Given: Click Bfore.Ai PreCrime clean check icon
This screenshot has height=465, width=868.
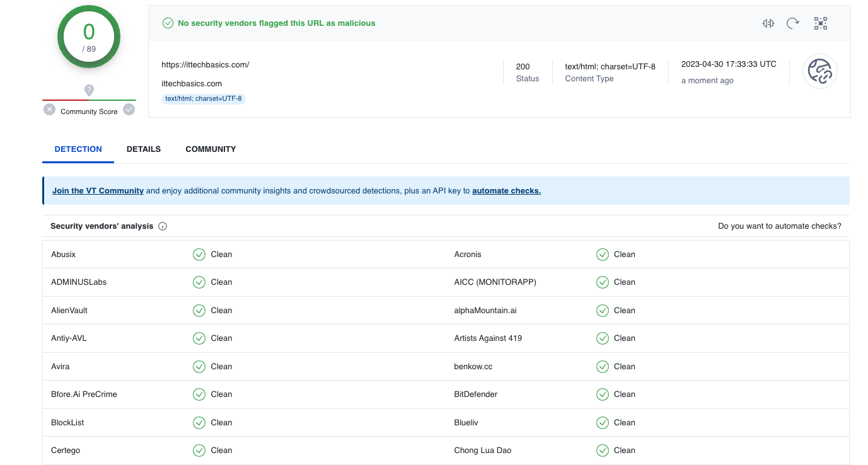Looking at the screenshot, I should [x=199, y=394].
